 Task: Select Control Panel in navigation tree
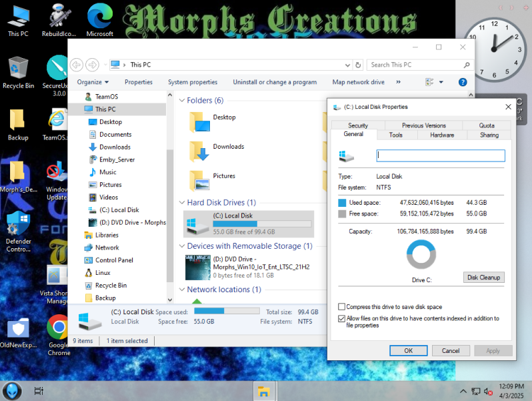[114, 260]
